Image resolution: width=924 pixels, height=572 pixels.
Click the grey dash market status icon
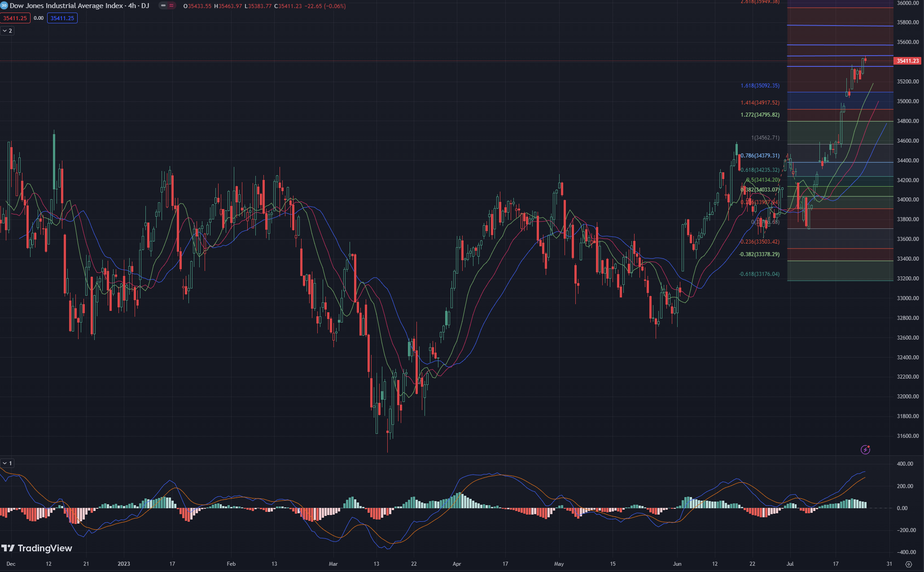pos(163,6)
